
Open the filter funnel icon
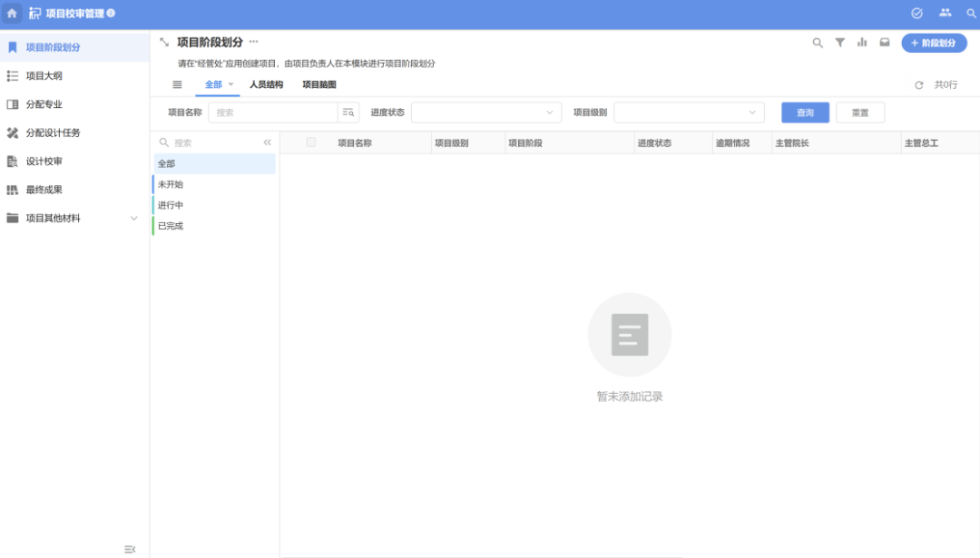click(840, 43)
